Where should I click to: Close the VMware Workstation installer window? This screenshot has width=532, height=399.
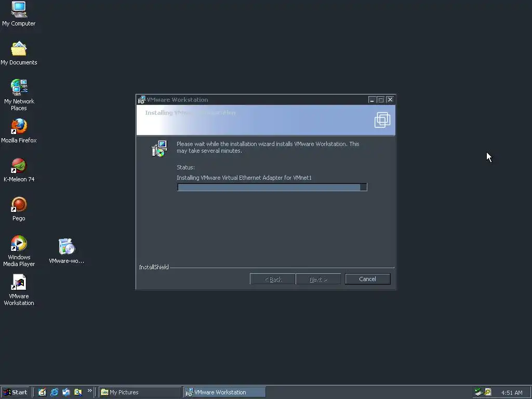[390, 100]
